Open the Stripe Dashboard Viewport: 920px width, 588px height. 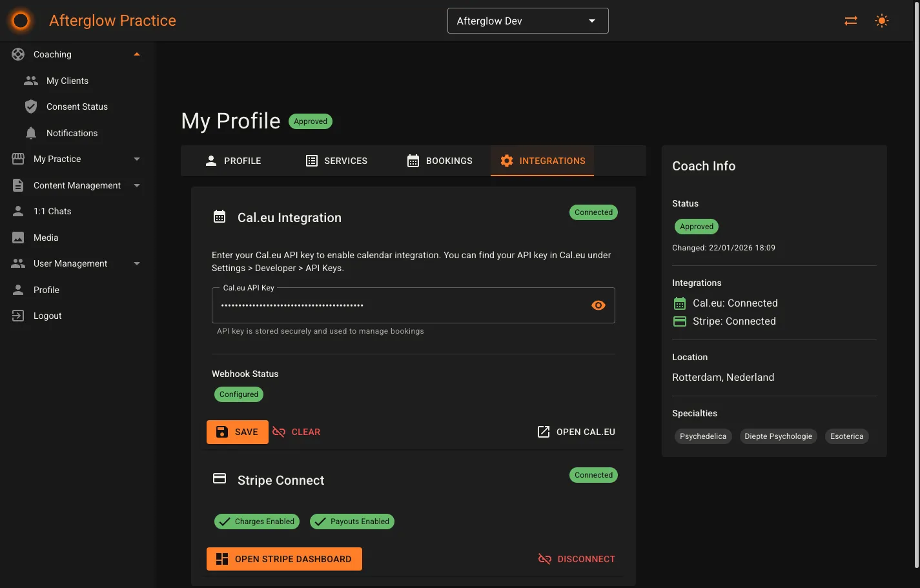pos(284,558)
